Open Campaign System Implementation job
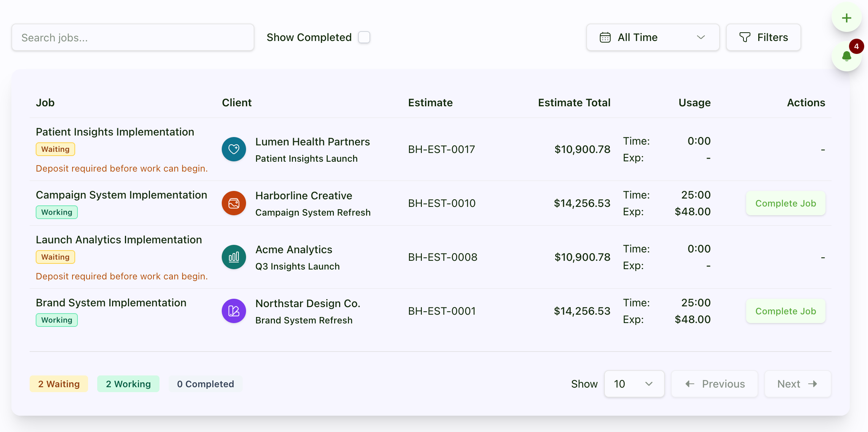Viewport: 868px width, 432px height. tap(122, 195)
